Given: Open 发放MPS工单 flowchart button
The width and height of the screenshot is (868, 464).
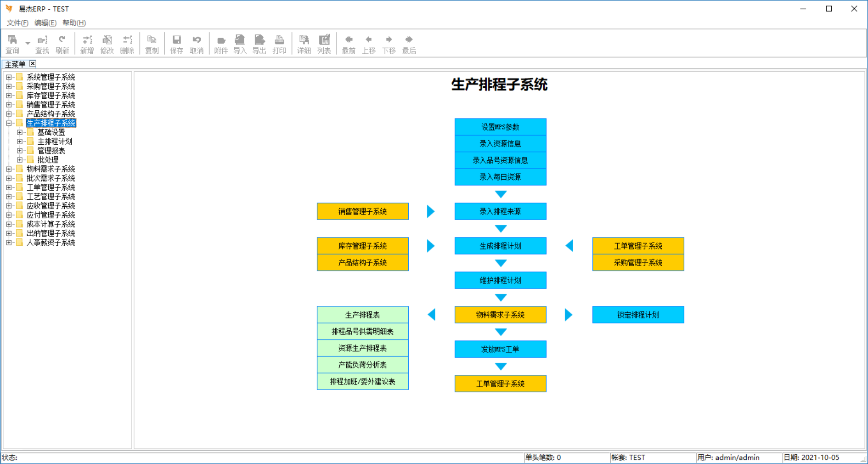Looking at the screenshot, I should point(501,349).
